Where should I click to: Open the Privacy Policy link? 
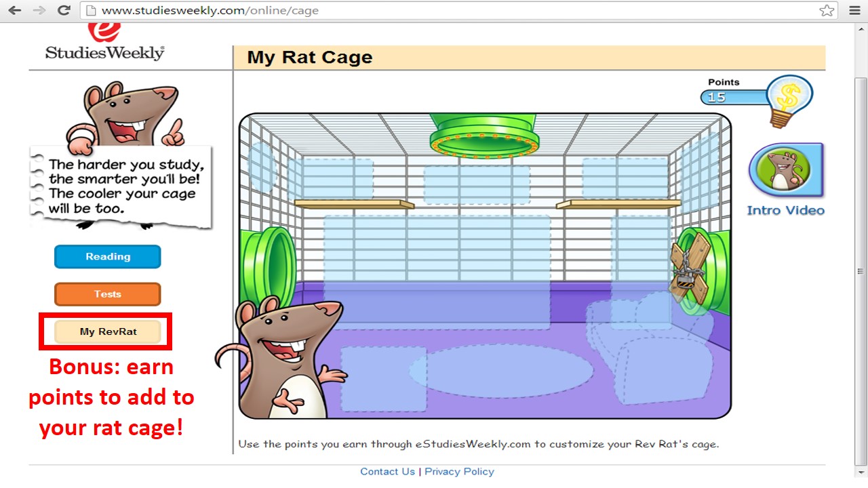coord(459,472)
